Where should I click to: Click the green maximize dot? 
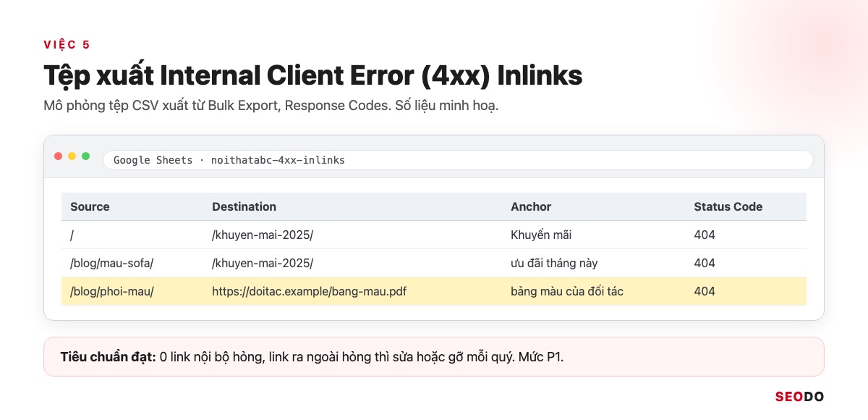[86, 156]
